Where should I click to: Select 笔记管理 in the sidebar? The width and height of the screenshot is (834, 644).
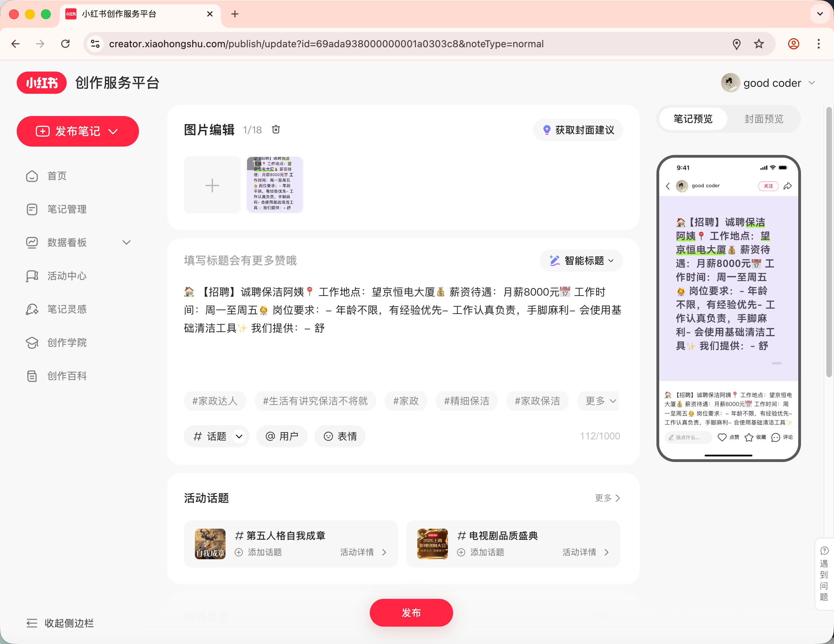tap(67, 209)
